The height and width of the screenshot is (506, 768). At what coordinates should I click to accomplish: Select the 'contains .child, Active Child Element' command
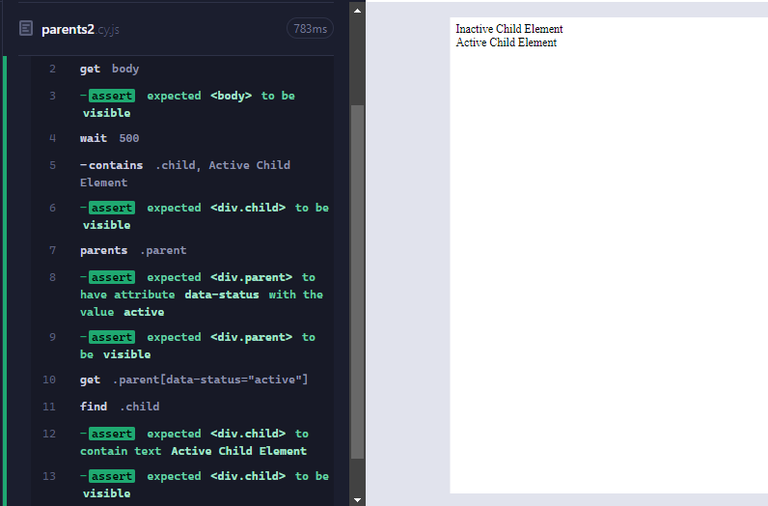[x=182, y=174]
